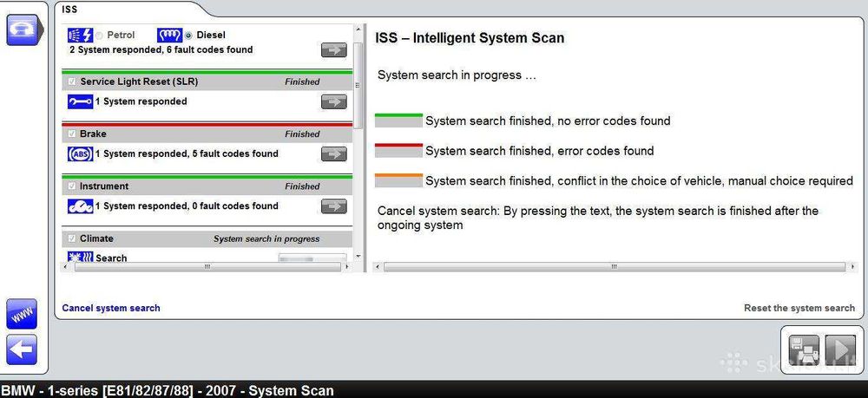Click the Climate search progress bar

point(312,258)
